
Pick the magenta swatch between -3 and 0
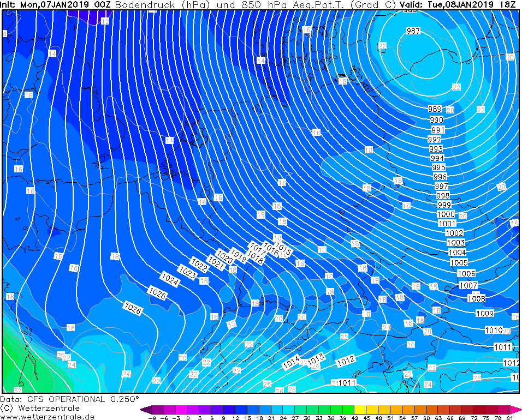coord(182,409)
